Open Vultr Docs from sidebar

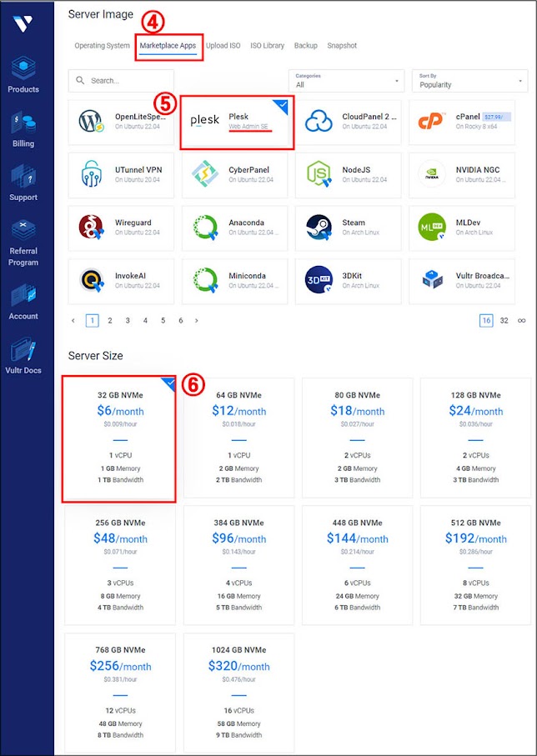[x=23, y=356]
